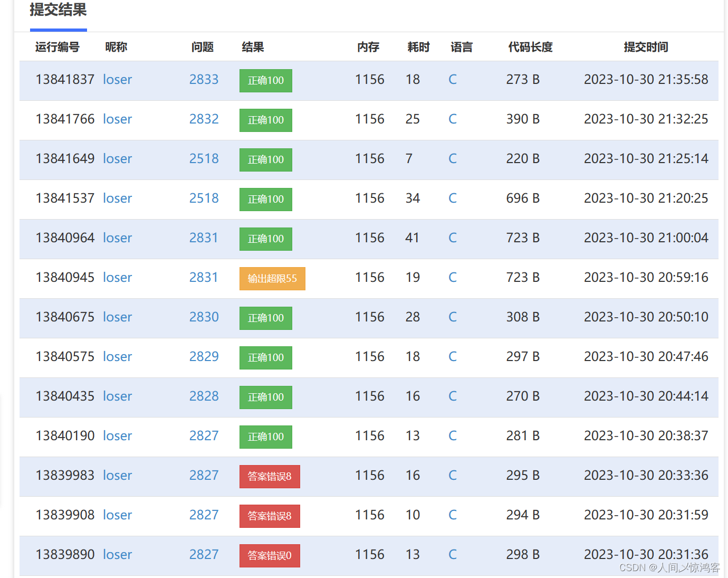The height and width of the screenshot is (578, 728).
Task: Open C source link for run 13839908
Action: [453, 515]
